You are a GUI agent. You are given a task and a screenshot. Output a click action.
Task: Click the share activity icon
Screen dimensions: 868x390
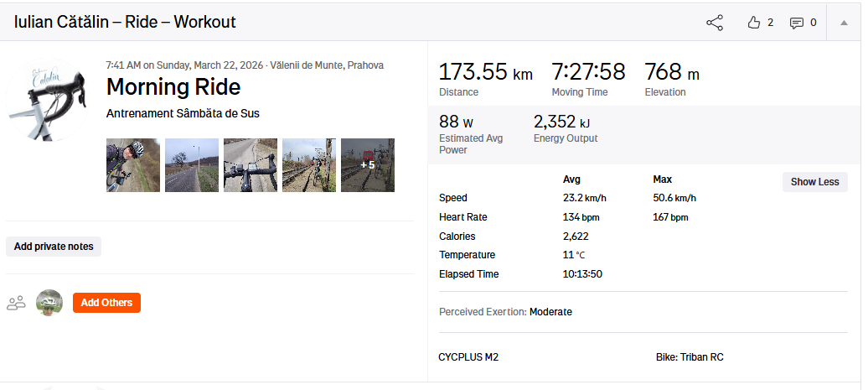[x=715, y=23]
